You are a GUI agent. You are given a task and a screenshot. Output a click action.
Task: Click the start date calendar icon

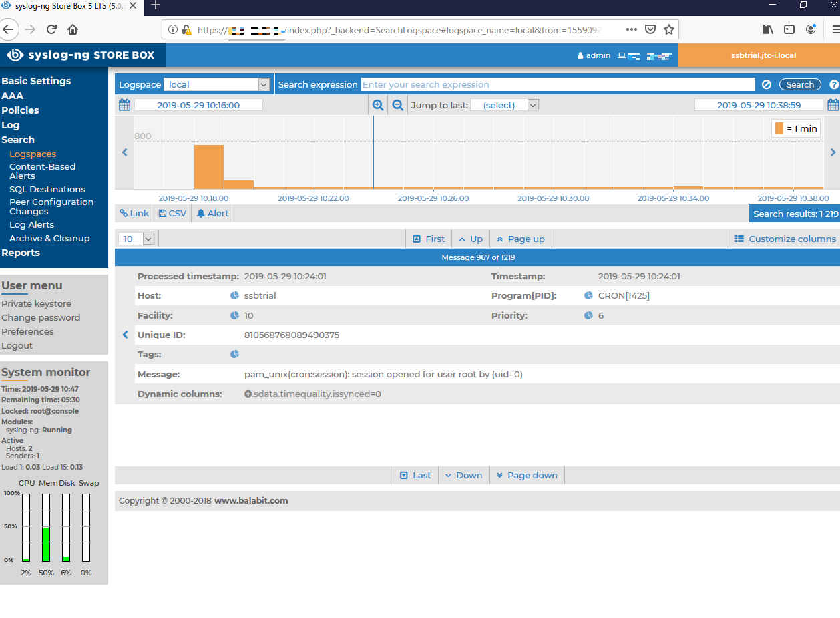click(124, 105)
